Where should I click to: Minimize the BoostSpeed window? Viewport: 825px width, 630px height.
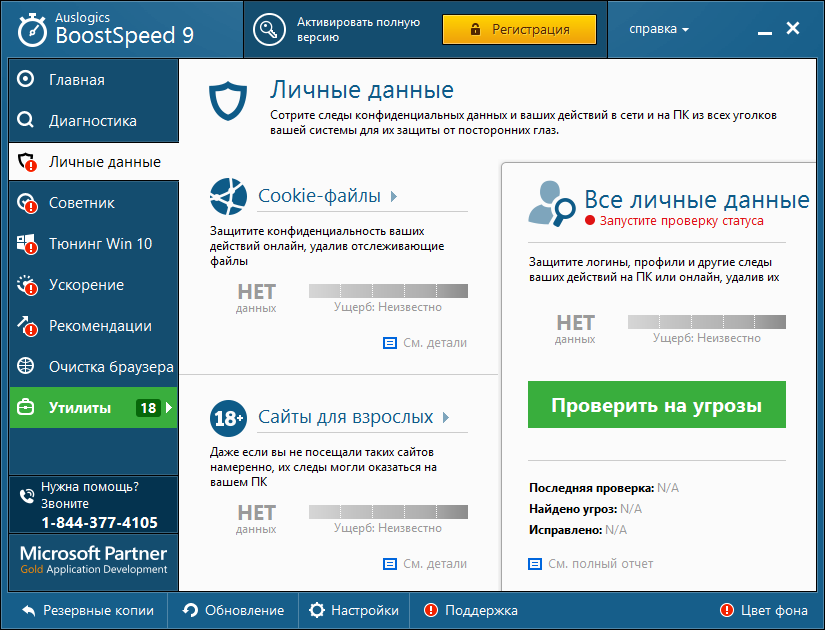click(x=764, y=31)
